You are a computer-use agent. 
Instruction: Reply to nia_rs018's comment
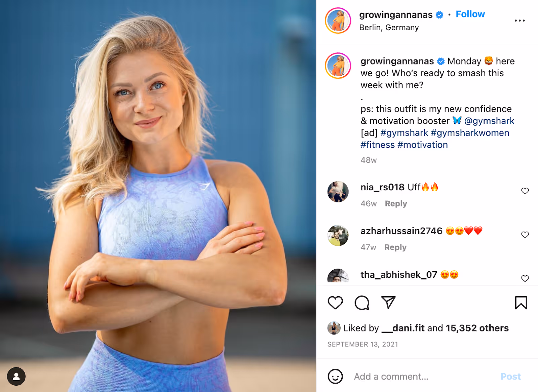pos(396,204)
